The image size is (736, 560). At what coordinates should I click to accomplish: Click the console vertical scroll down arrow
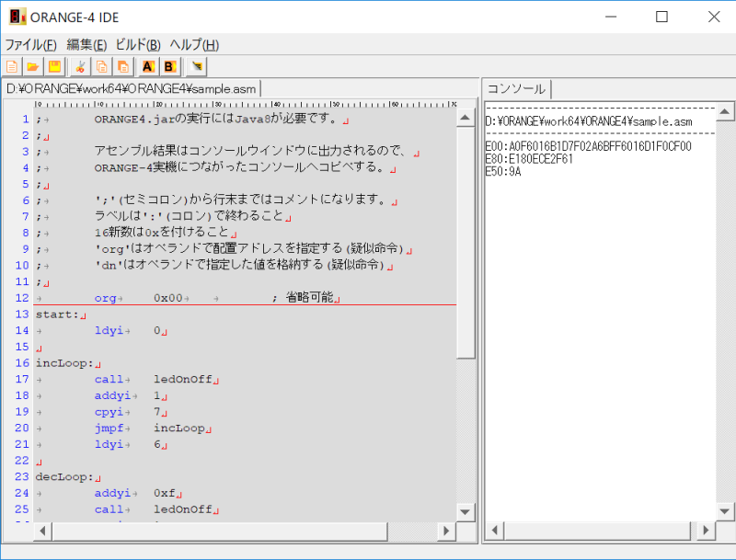pyautogui.click(x=725, y=511)
